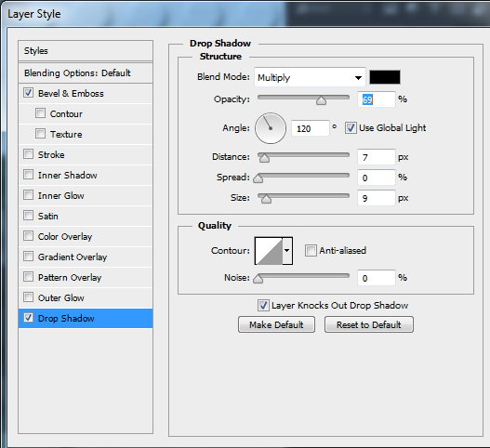
Task: Enable Anti-aliased checkbox
Action: click(x=311, y=251)
